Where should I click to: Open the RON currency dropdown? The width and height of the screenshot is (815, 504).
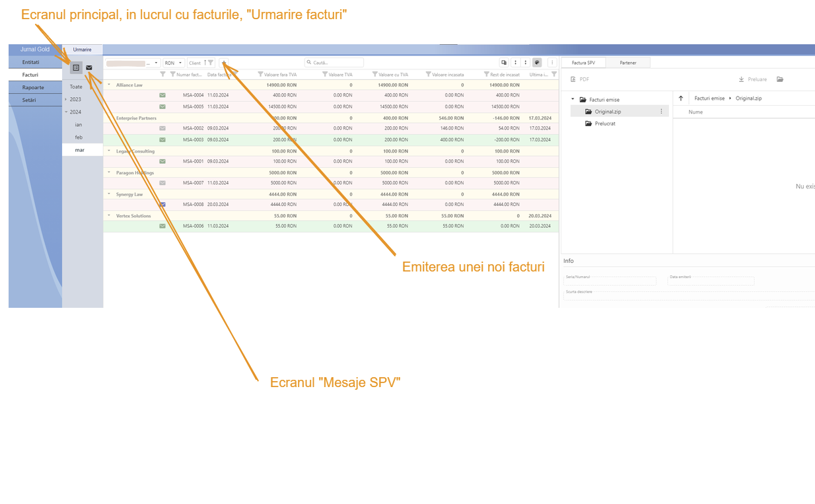[x=174, y=63]
